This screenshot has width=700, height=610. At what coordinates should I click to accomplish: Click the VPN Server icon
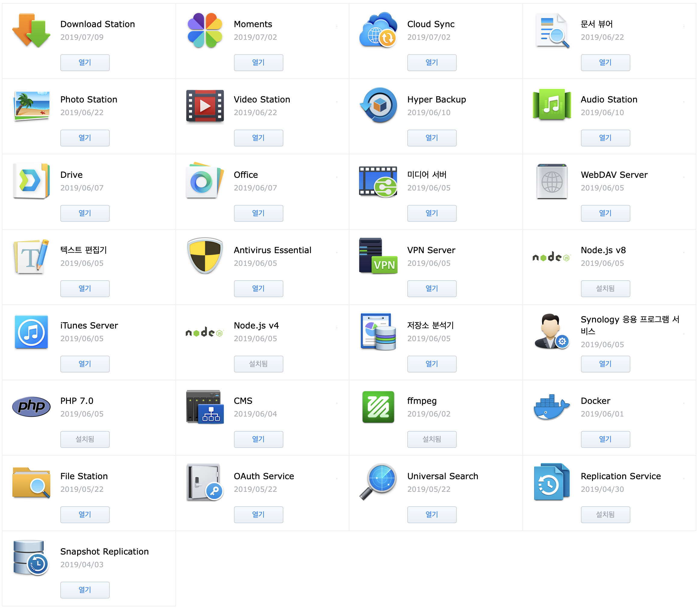[x=378, y=256]
